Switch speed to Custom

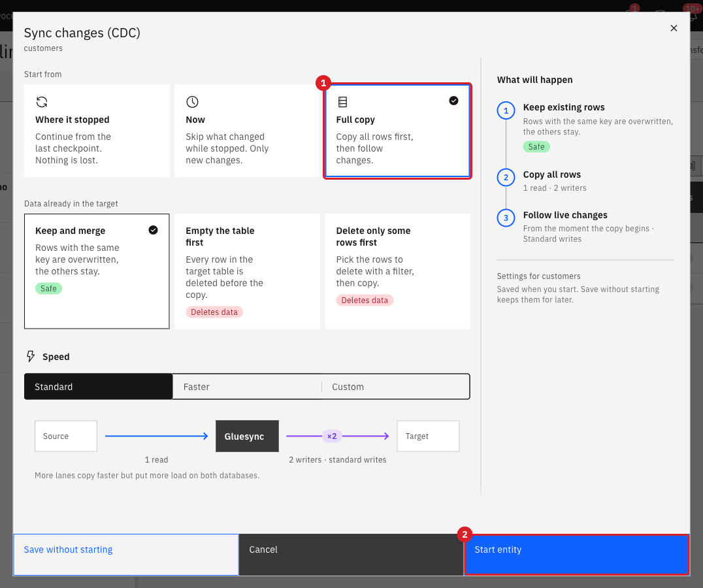395,386
